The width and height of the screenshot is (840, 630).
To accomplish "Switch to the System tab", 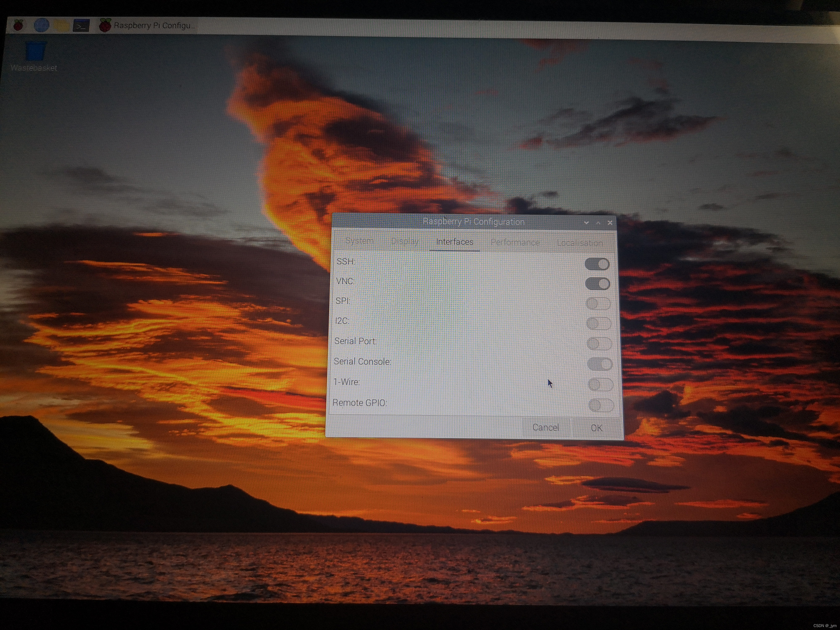I will click(x=359, y=241).
